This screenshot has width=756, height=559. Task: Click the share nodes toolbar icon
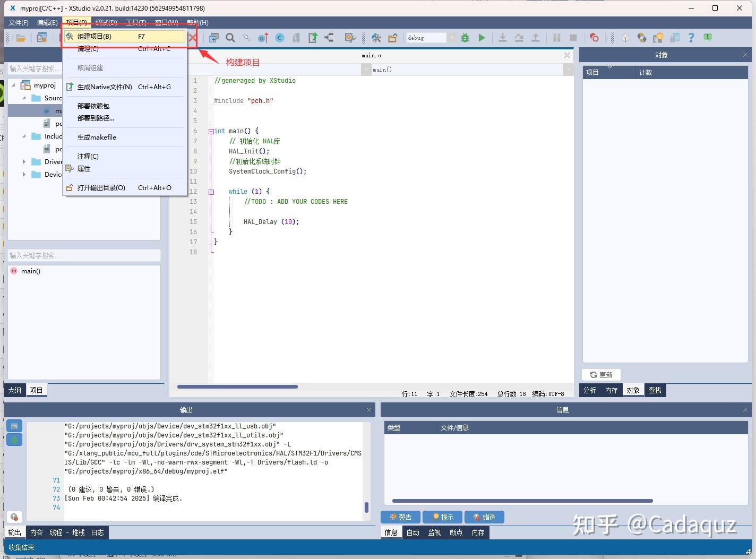tap(329, 38)
